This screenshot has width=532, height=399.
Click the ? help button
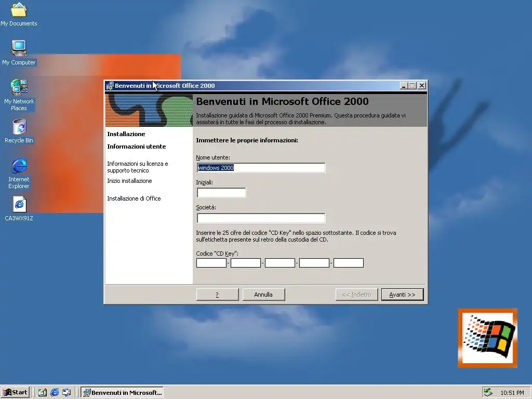218,295
